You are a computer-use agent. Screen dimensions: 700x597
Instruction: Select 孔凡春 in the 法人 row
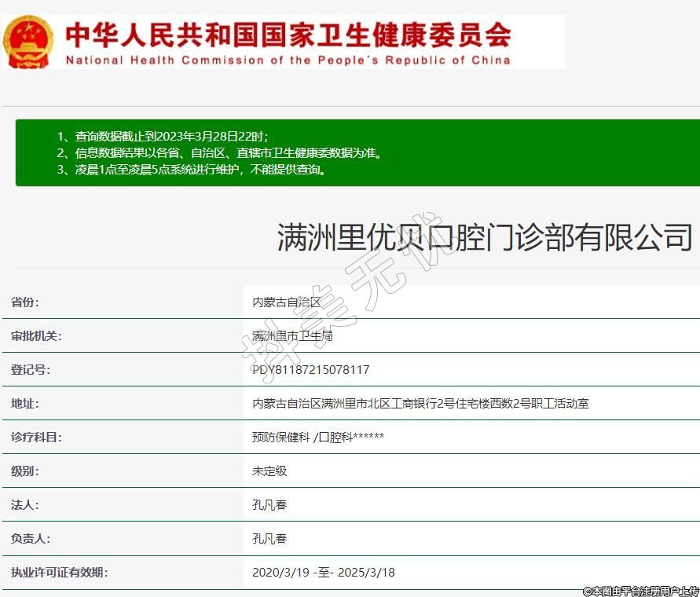pos(269,505)
